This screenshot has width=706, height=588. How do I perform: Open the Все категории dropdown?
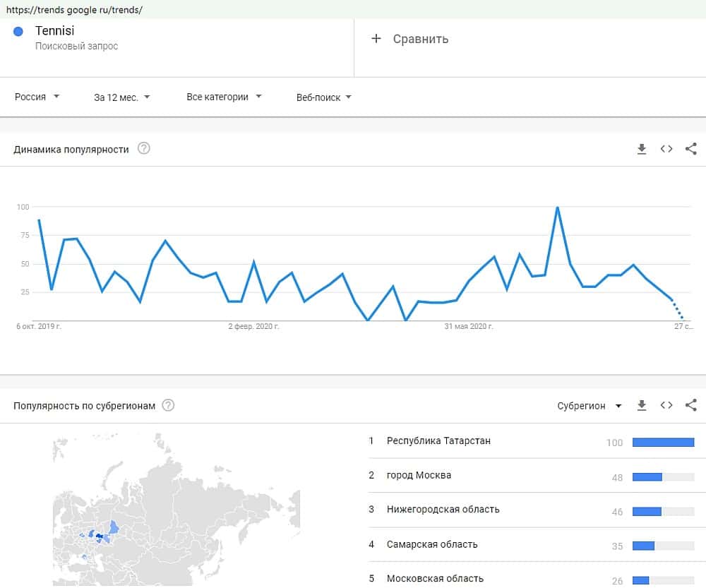point(224,97)
